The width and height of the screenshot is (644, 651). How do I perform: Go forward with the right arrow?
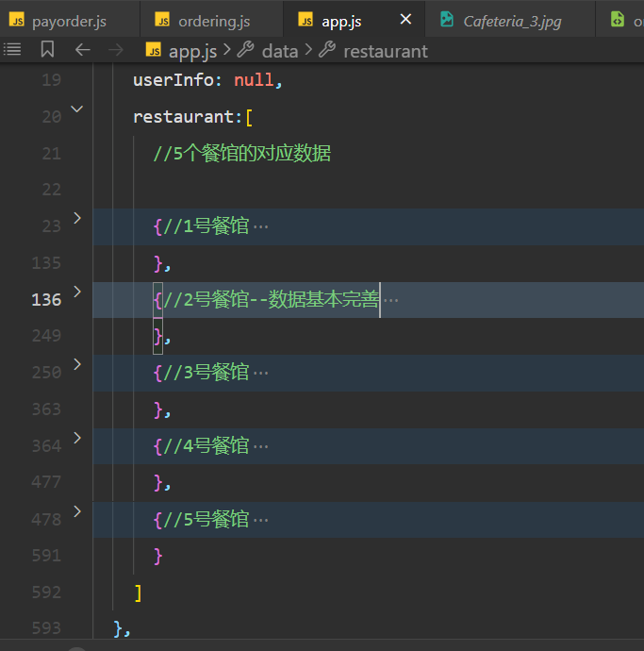tap(116, 50)
